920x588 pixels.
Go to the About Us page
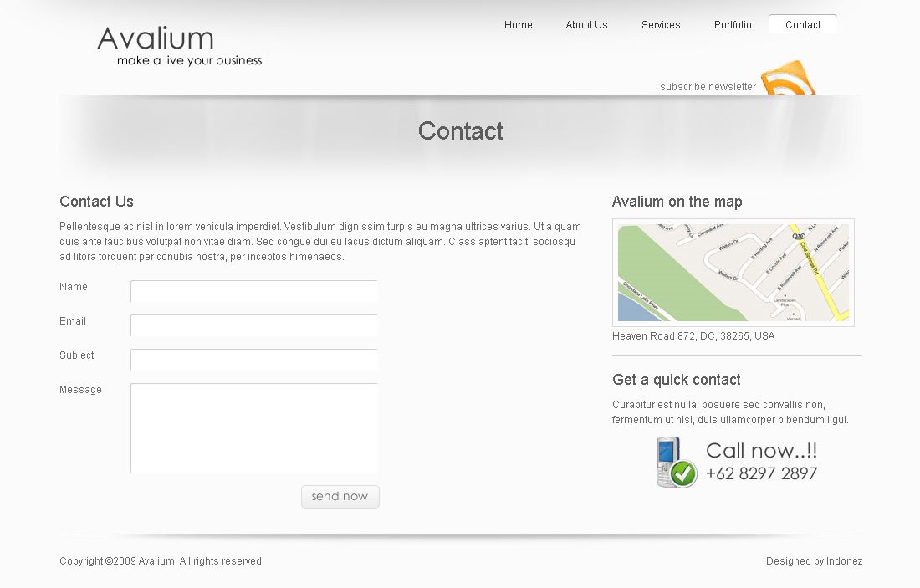(586, 25)
